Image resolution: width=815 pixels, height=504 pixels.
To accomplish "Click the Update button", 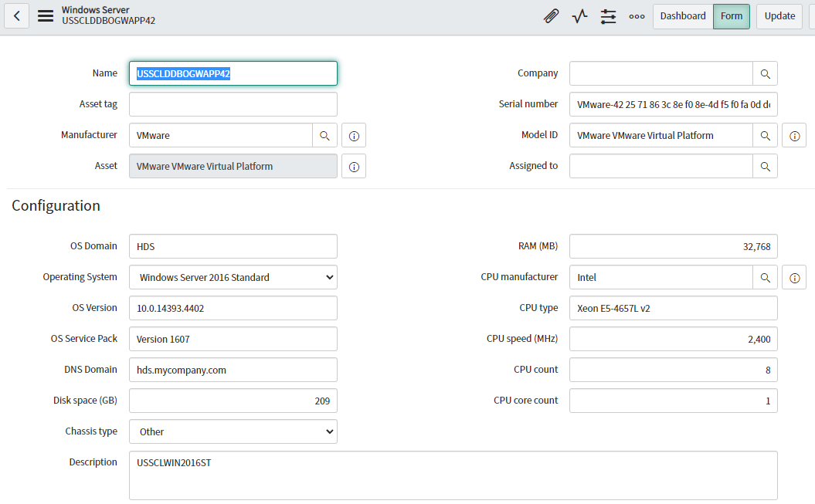I will point(779,16).
